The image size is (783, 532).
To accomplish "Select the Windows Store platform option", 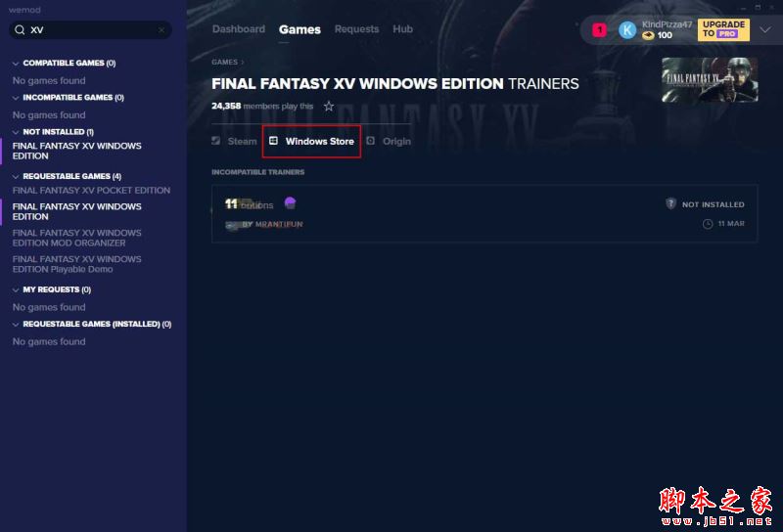I will tap(311, 141).
